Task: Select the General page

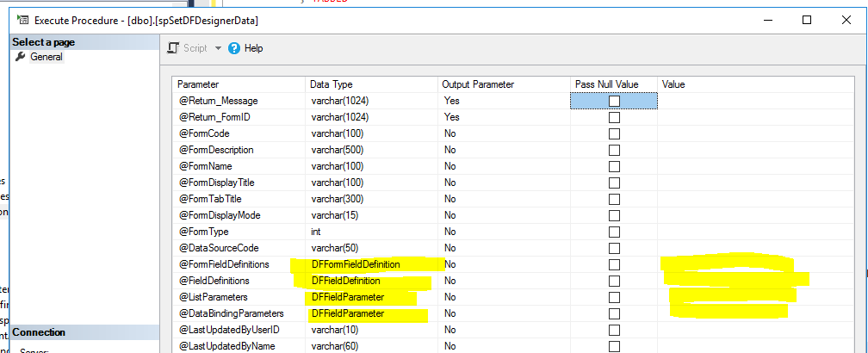Action: (46, 57)
